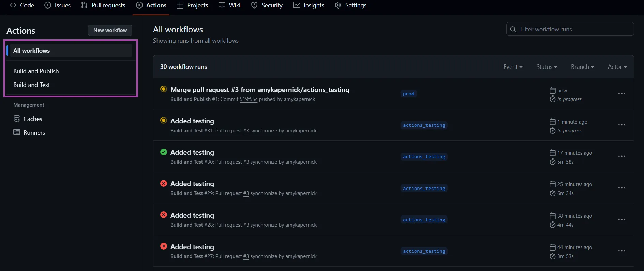
Task: Click the red failed icon on run #29
Action: (x=164, y=183)
